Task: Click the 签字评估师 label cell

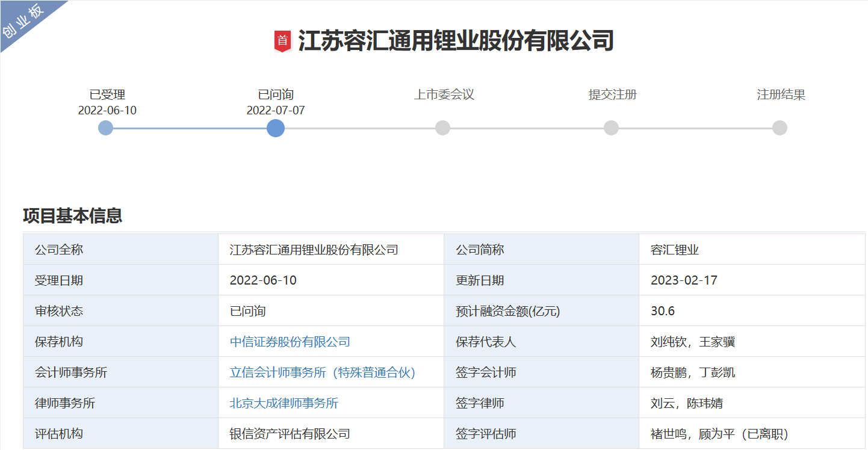Action: pos(541,434)
